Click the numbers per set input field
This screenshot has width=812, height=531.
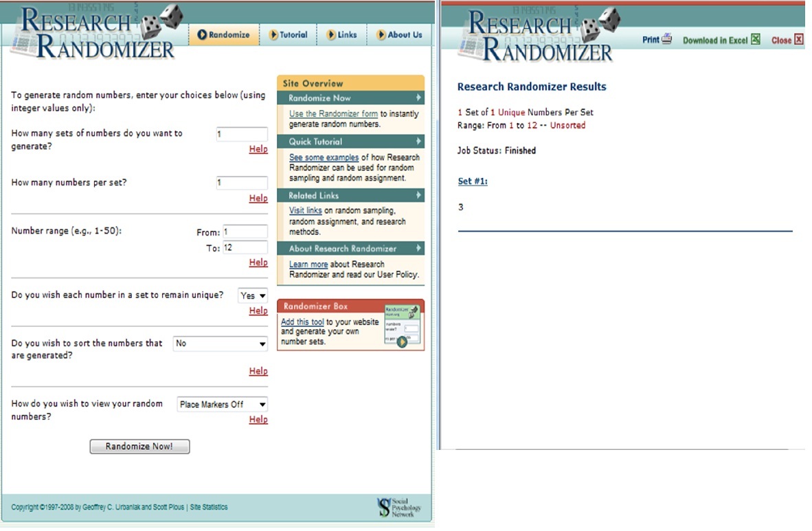click(241, 182)
